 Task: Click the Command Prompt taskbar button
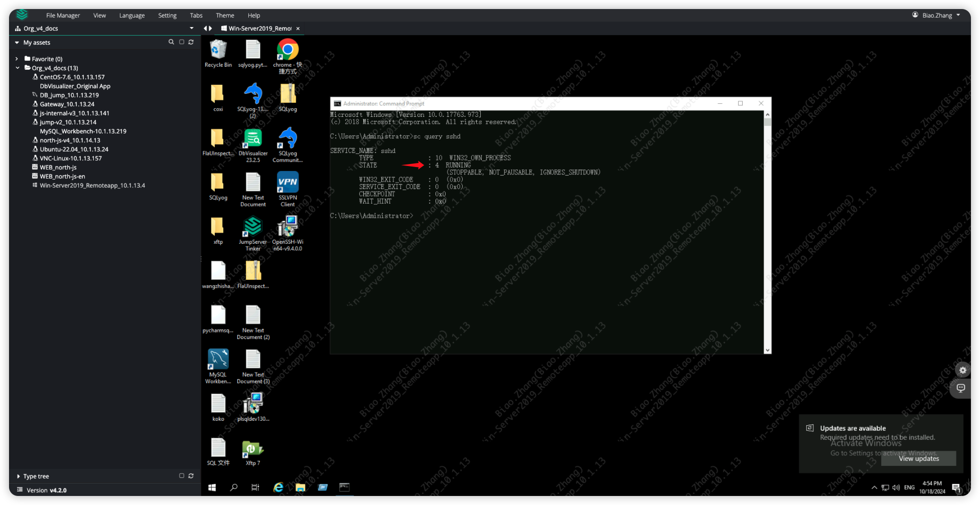click(x=344, y=487)
